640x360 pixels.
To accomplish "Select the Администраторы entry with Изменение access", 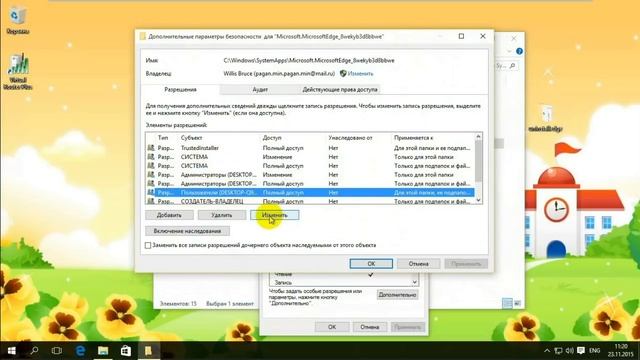I will (x=310, y=175).
